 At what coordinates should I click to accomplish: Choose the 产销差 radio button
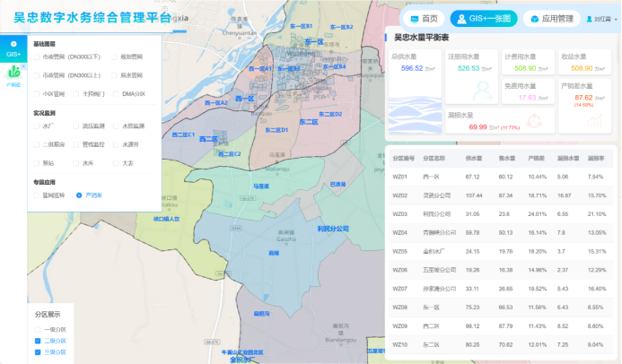point(79,195)
